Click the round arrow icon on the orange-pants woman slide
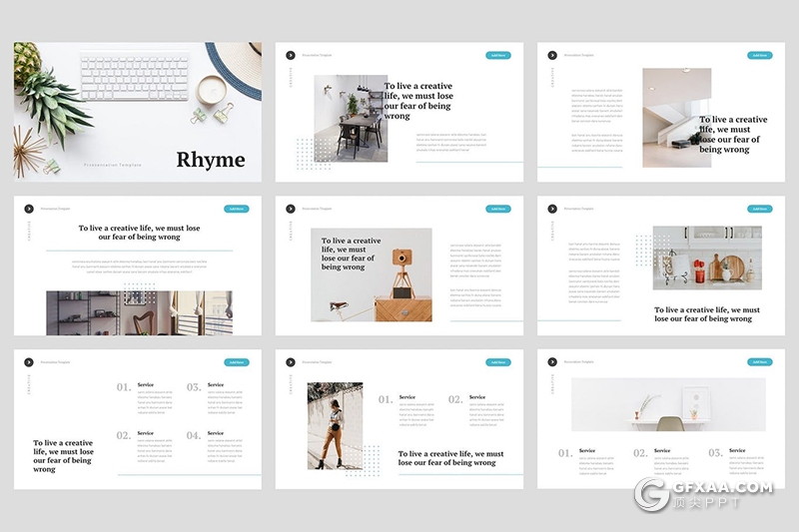Viewport: 799px width, 532px height. click(291, 362)
